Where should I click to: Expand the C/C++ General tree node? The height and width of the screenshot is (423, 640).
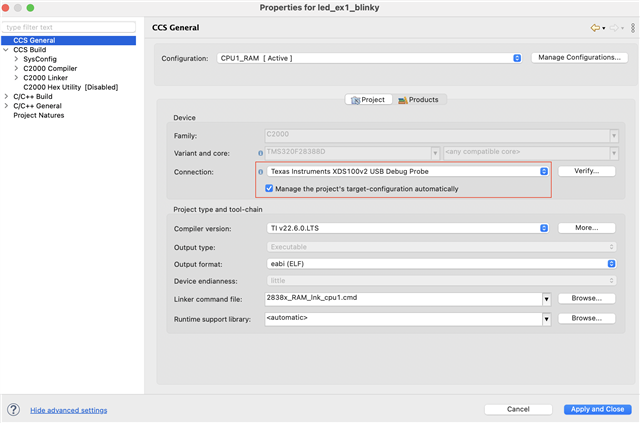[x=6, y=106]
